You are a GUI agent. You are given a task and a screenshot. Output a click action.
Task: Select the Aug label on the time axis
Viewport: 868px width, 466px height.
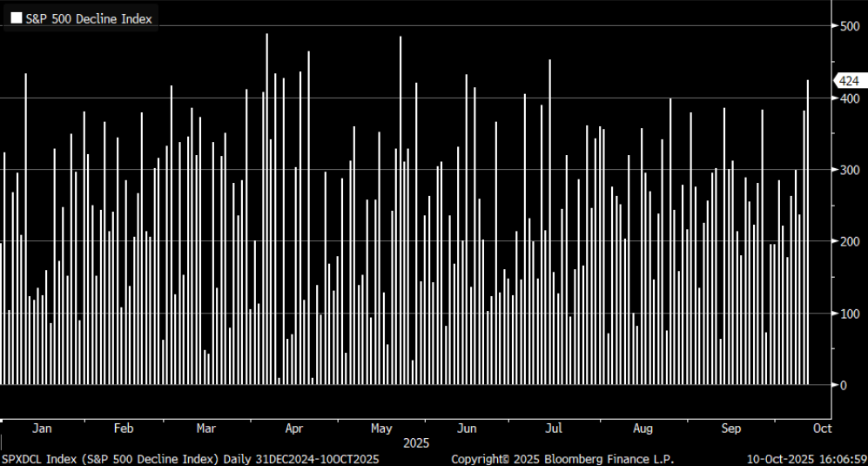tap(643, 429)
